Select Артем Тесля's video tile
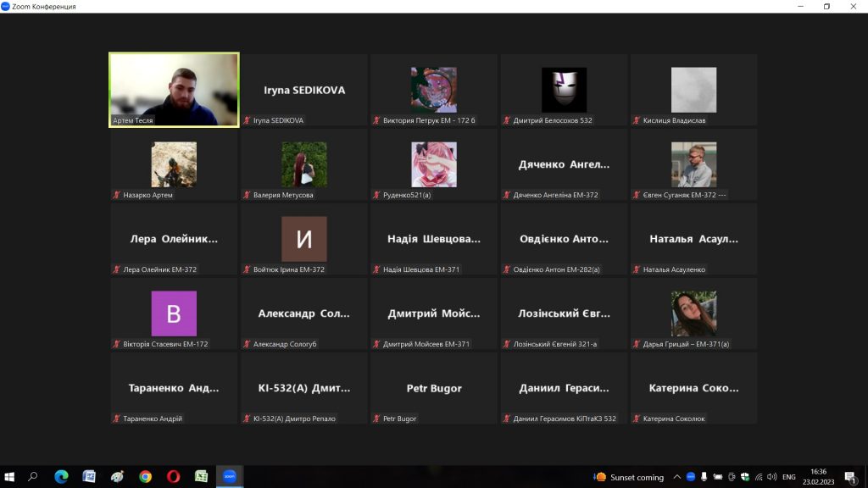The image size is (868, 488). click(174, 89)
